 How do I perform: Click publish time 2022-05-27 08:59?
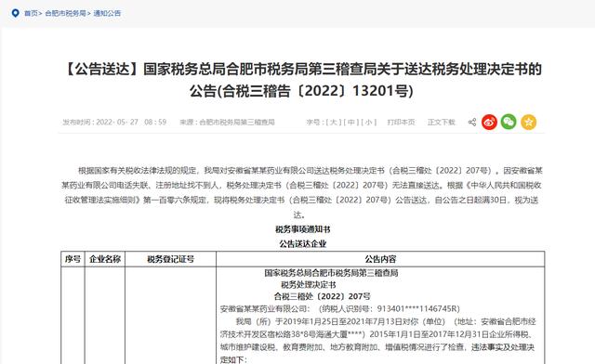(x=114, y=122)
